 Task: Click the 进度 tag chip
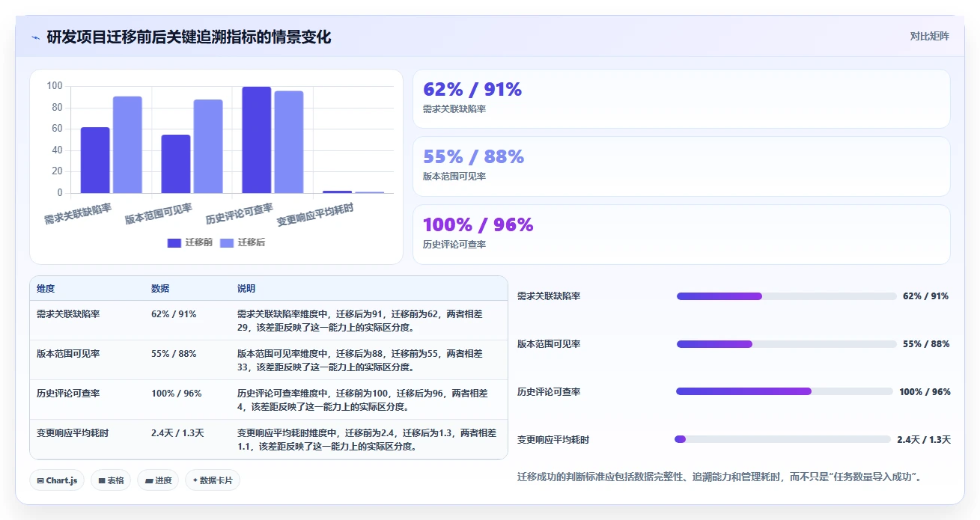click(x=158, y=480)
